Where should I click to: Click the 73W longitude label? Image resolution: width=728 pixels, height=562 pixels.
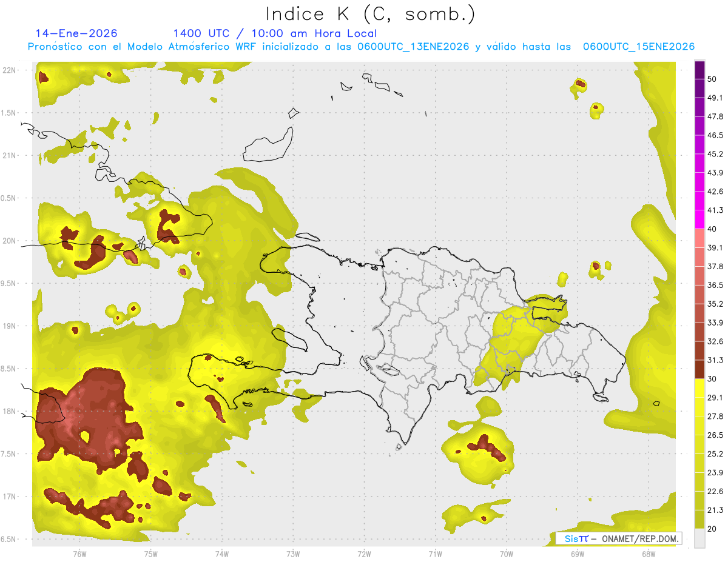coord(293,554)
